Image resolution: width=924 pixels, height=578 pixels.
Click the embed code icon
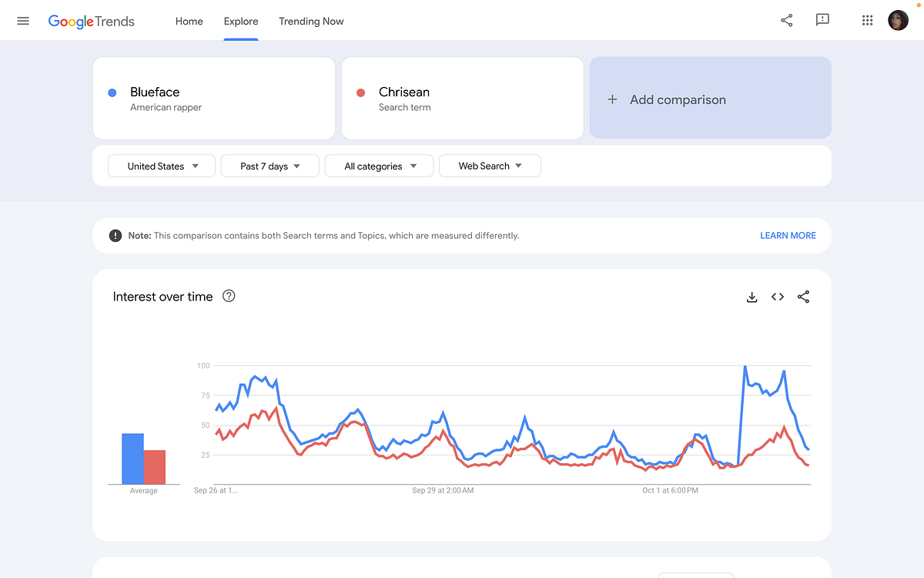778,297
